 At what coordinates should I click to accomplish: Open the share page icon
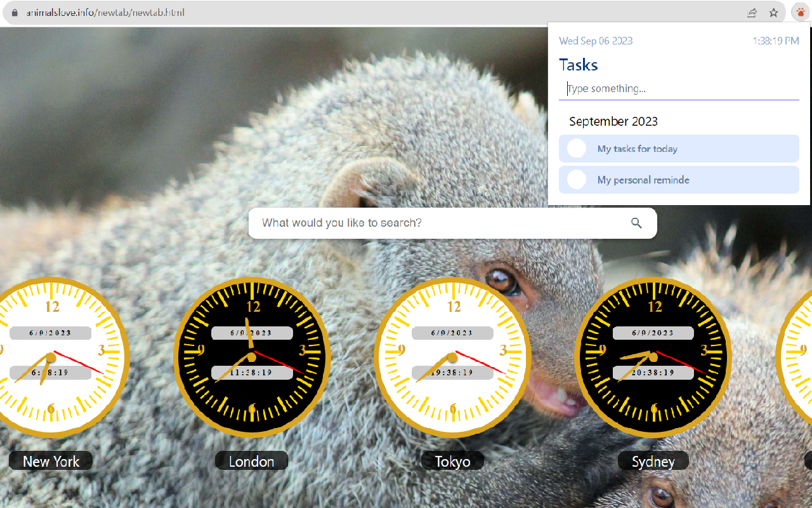click(x=752, y=13)
